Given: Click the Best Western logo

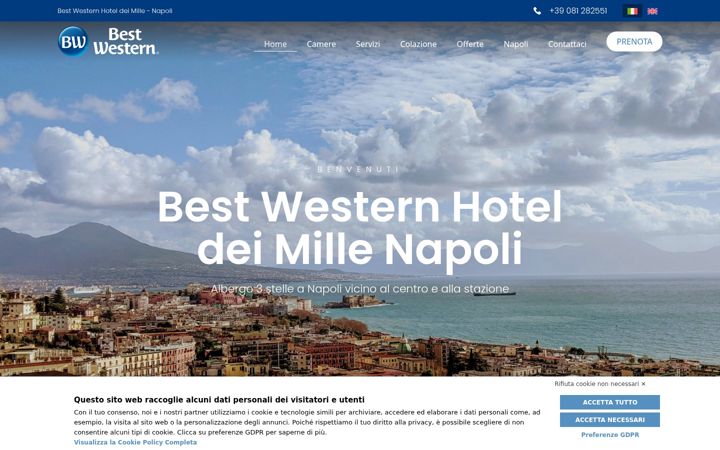Looking at the screenshot, I should [108, 41].
